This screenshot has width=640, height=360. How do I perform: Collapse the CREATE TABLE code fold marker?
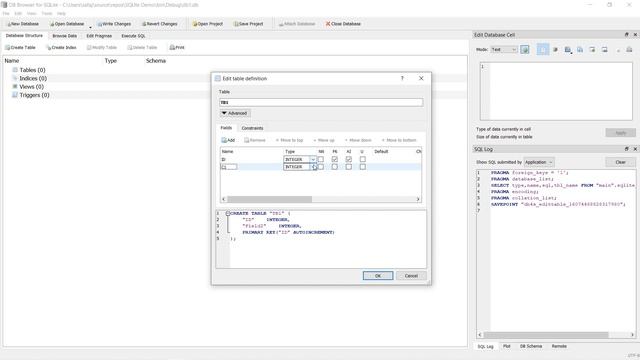click(x=228, y=213)
